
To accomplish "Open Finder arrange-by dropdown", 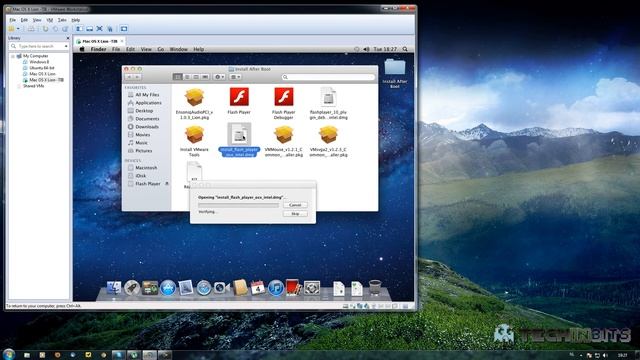I will click(236, 77).
